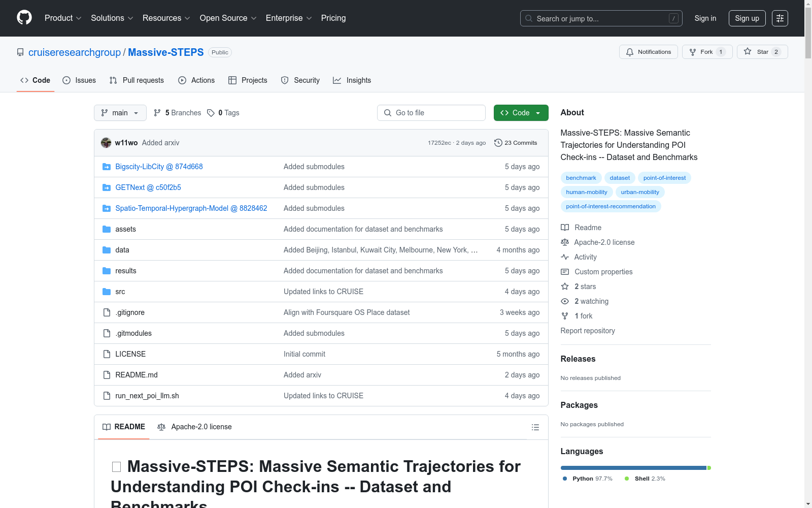Open the Insights tab
812x508 pixels.
coord(352,80)
